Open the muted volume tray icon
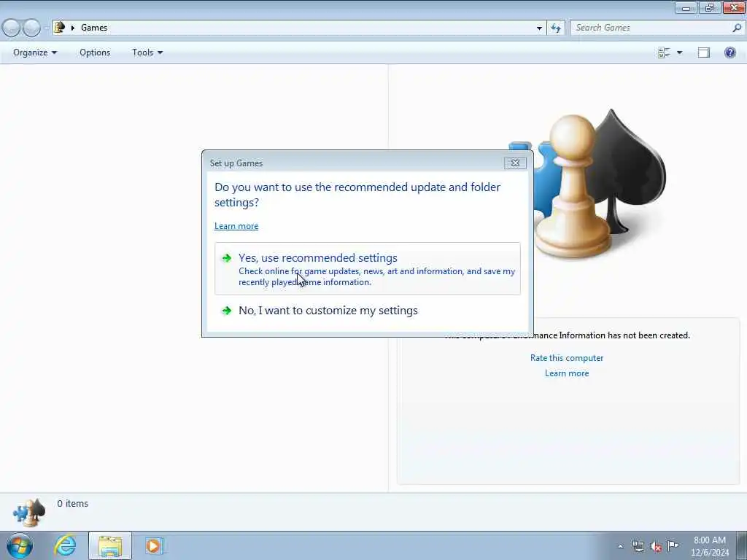Screen dimensions: 747x560 tap(656, 546)
